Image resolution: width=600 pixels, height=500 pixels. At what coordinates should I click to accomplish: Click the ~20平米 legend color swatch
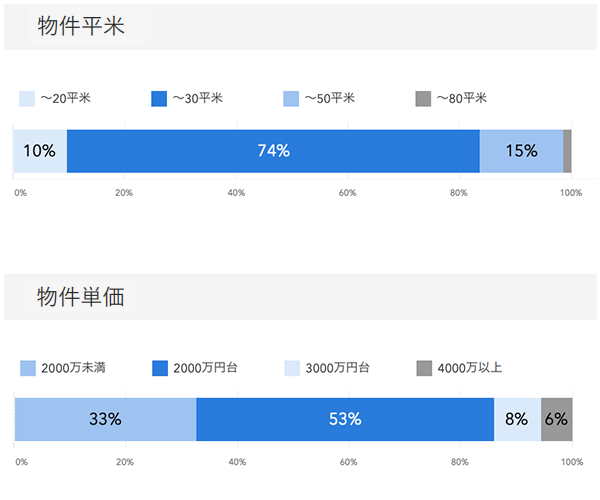click(x=27, y=98)
